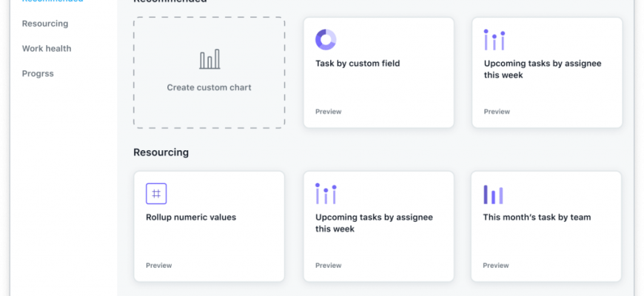644x296 pixels.
Task: Preview the This month's task by team chart
Action: (496, 266)
